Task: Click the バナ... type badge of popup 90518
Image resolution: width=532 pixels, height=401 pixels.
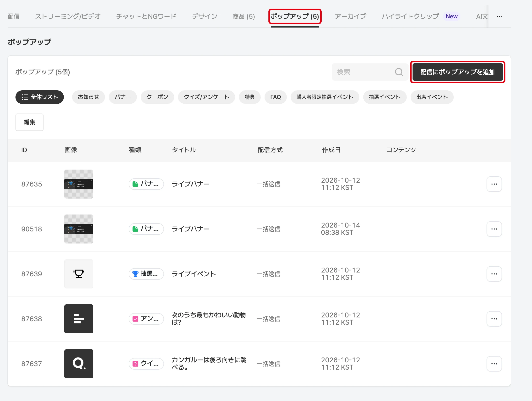Action: (x=146, y=229)
